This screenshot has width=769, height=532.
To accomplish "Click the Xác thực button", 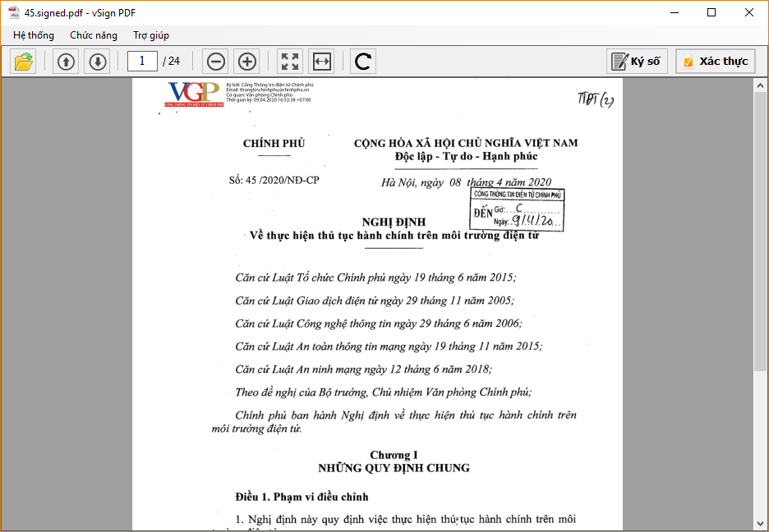I will coord(715,62).
